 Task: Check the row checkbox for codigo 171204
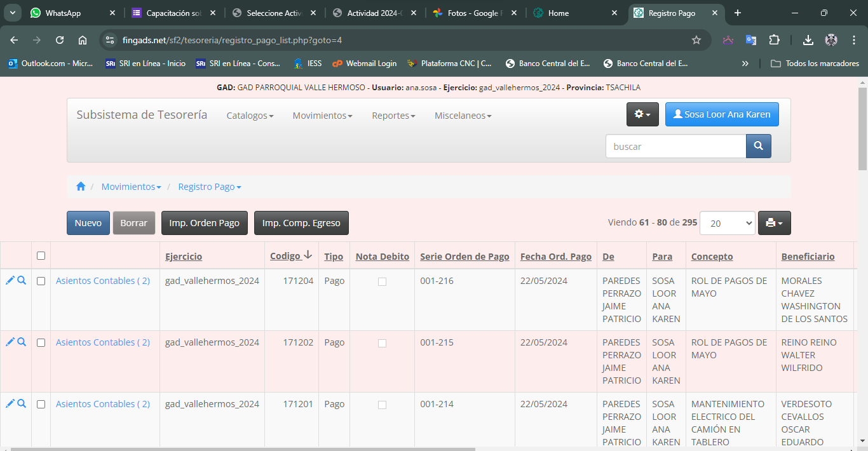41,281
